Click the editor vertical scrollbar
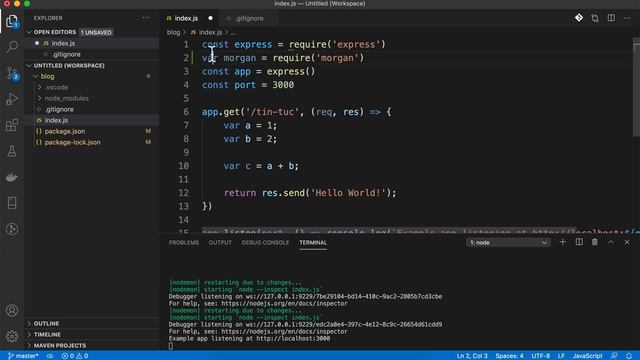Image resolution: width=640 pixels, height=360 pixels. 636,88
